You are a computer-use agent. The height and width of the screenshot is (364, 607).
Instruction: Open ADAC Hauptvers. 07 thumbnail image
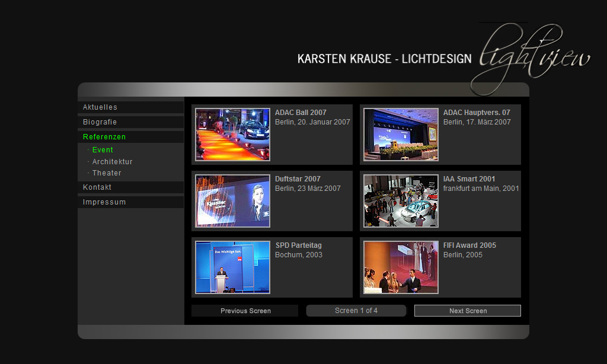click(401, 135)
